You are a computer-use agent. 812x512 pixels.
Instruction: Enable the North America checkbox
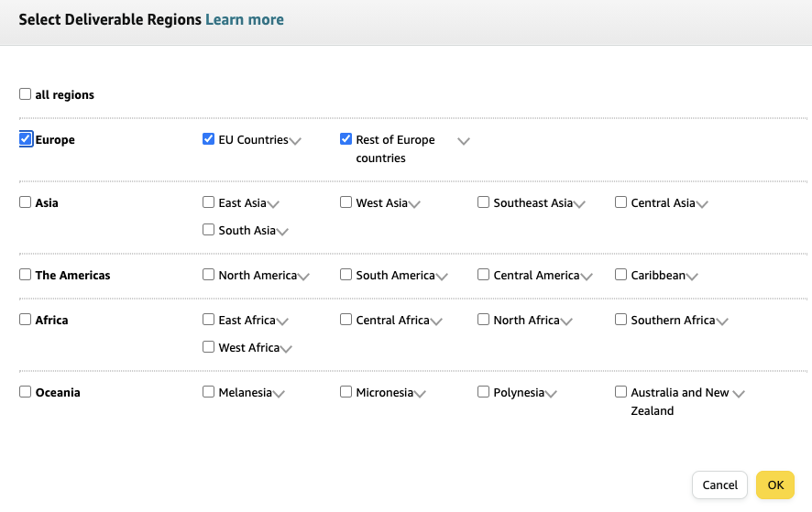coord(209,275)
